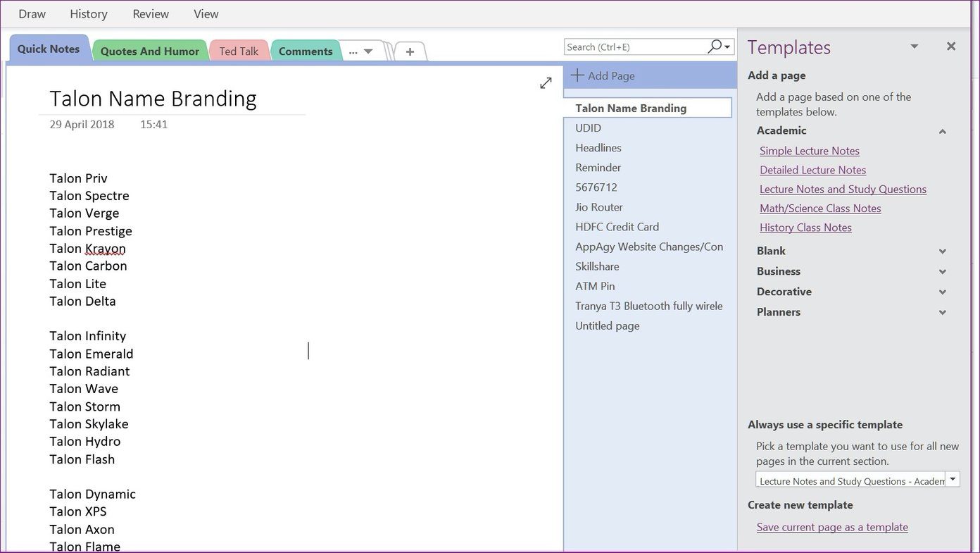Close the Templates pane
The width and height of the screenshot is (980, 553).
click(951, 46)
